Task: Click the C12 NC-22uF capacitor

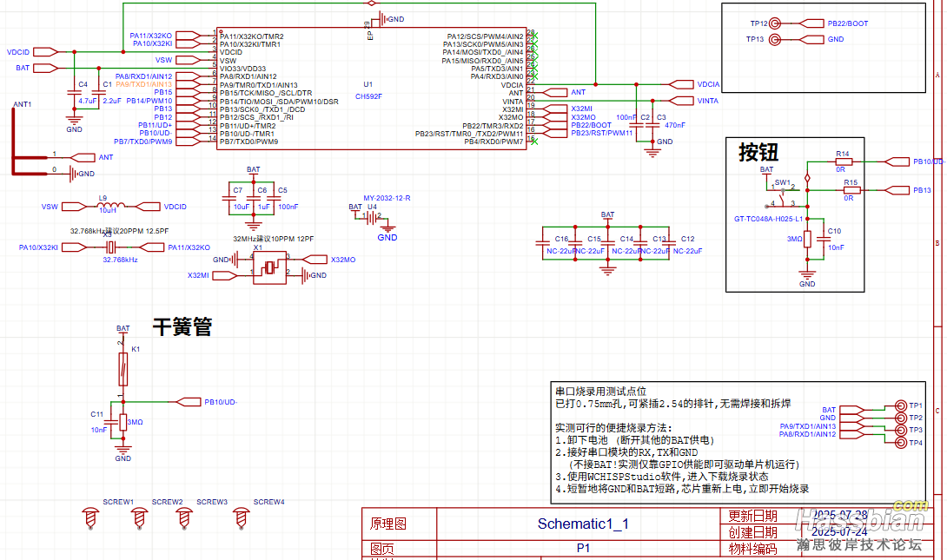Action: 669,243
